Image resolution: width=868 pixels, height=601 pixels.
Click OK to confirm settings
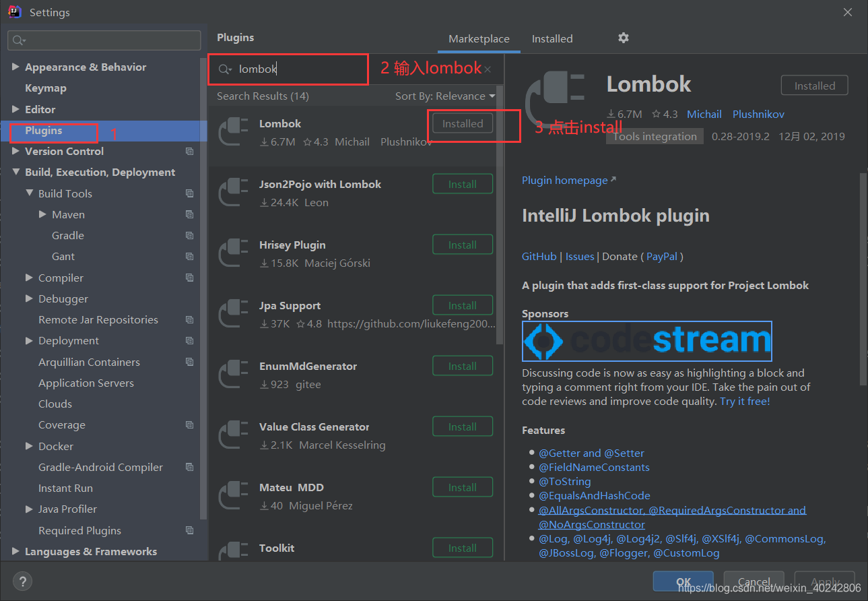(x=683, y=581)
